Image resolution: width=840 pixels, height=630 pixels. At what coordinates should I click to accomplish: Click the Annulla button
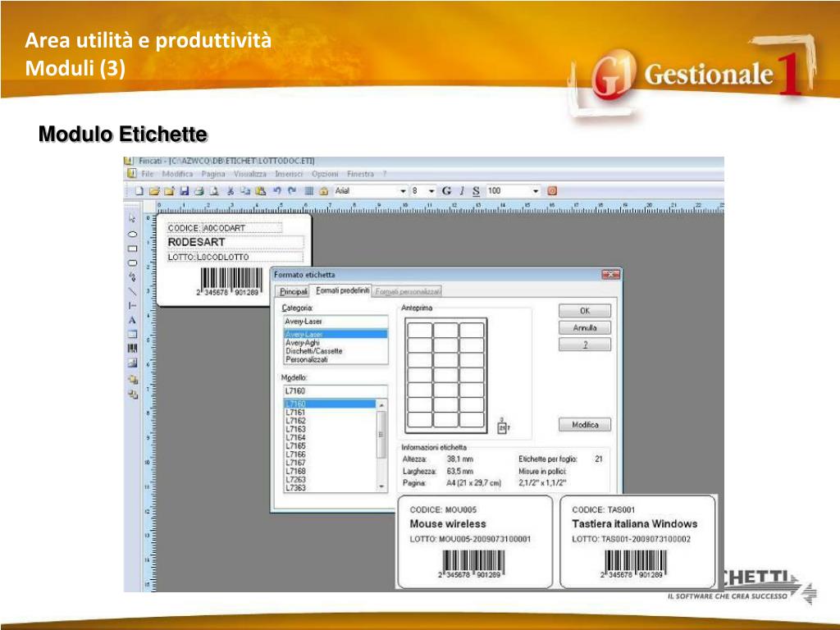(x=584, y=327)
